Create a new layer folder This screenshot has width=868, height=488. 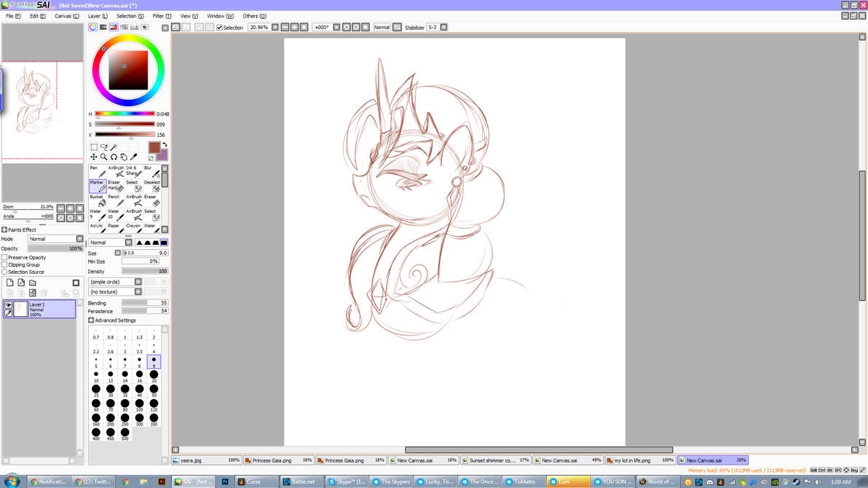click(x=33, y=283)
